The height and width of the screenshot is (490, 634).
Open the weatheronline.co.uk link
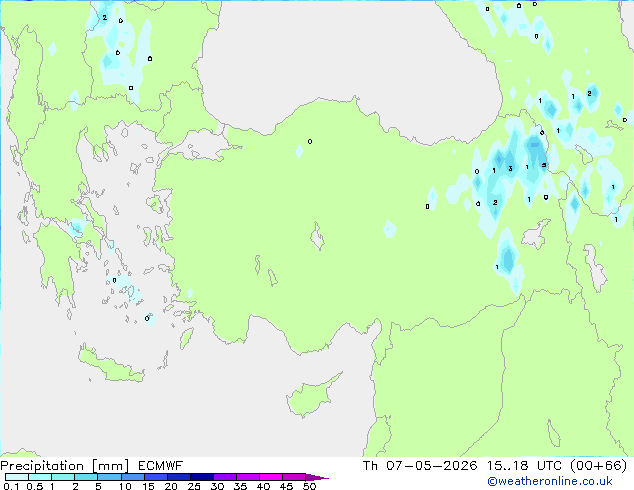click(550, 481)
